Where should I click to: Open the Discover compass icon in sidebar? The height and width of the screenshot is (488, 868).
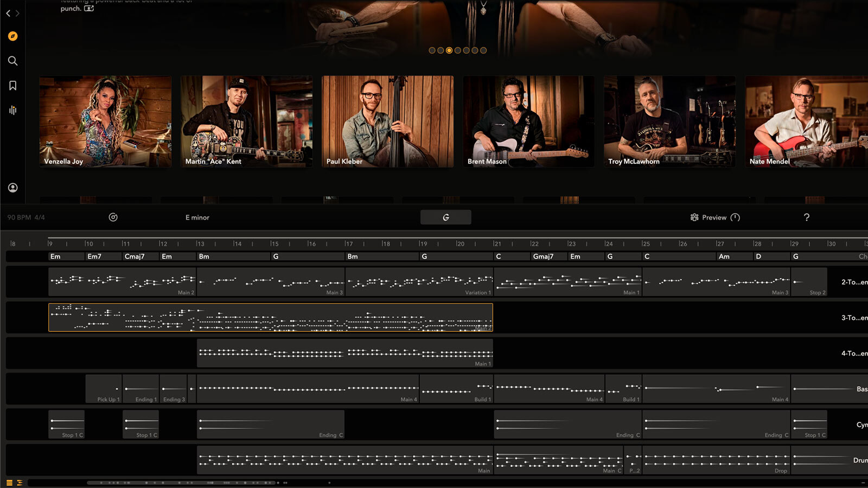[12, 36]
